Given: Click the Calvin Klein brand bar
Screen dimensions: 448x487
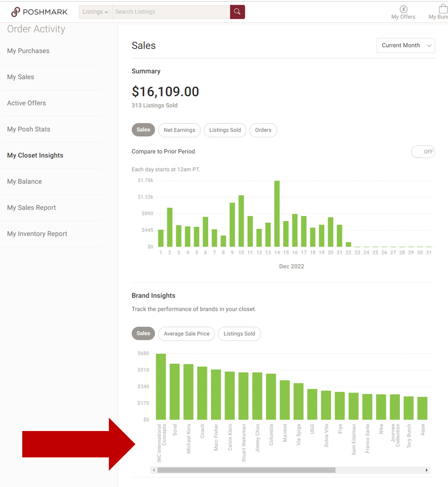Looking at the screenshot, I should click(x=230, y=396).
